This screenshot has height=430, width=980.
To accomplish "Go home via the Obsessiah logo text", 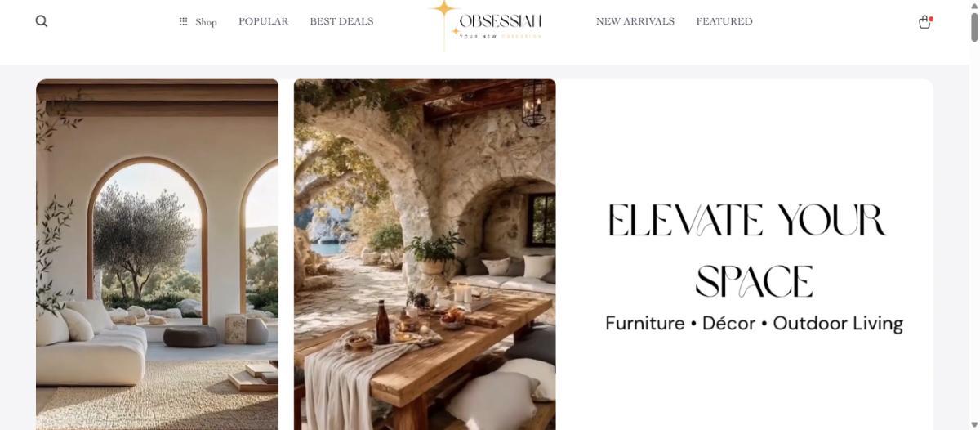I will 501,21.
